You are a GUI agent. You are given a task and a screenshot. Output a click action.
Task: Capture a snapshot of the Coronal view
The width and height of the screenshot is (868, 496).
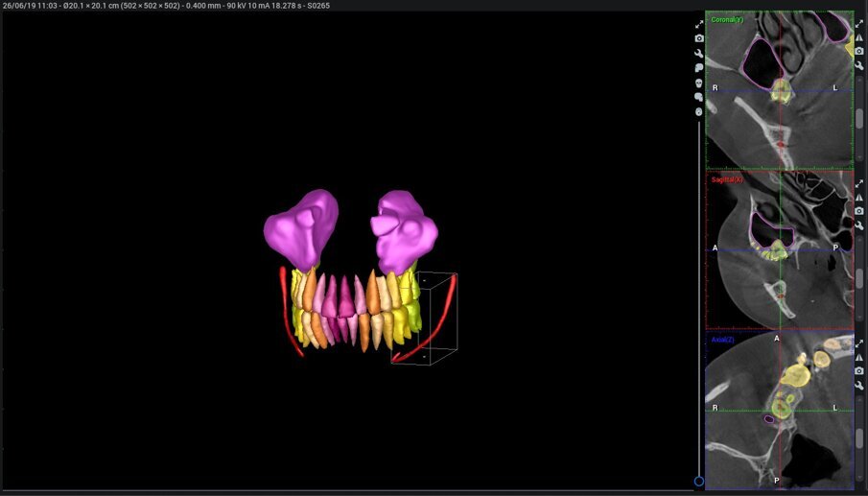[x=859, y=52]
